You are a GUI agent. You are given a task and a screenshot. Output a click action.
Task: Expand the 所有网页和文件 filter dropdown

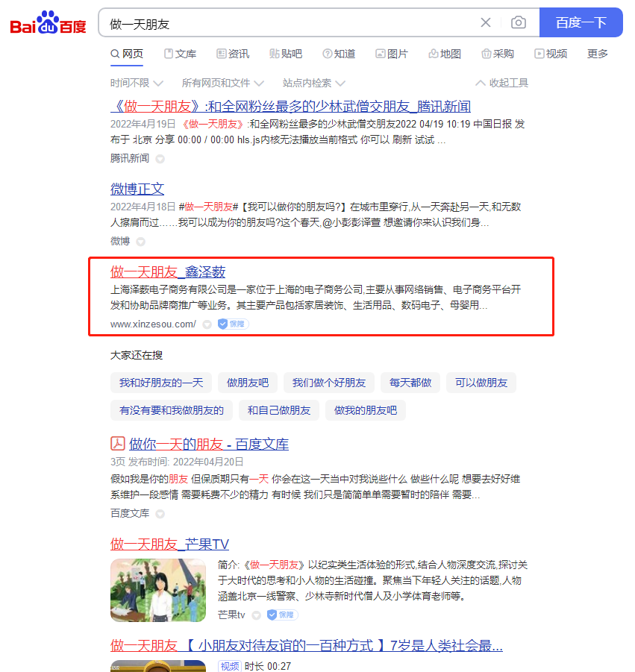223,83
